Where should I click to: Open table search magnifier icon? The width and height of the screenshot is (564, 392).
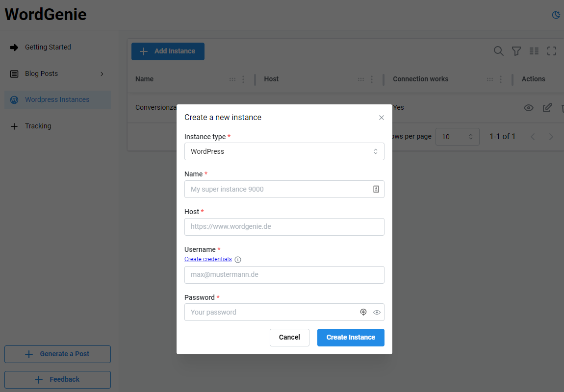[499, 51]
